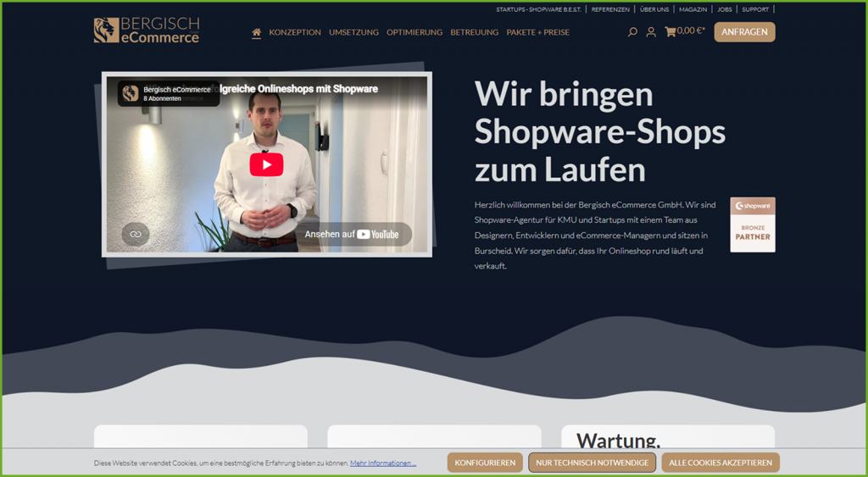Open the search magnifier icon
This screenshot has height=477, width=868.
click(632, 32)
